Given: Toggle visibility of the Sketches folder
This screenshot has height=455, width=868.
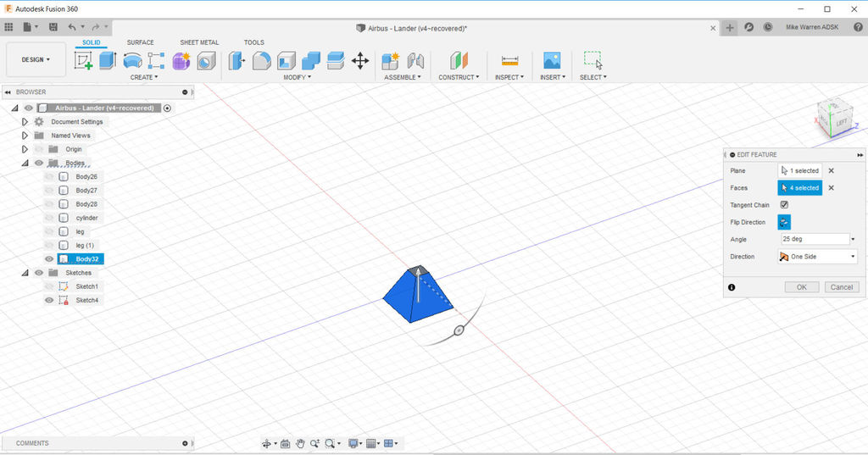Looking at the screenshot, I should [x=39, y=273].
